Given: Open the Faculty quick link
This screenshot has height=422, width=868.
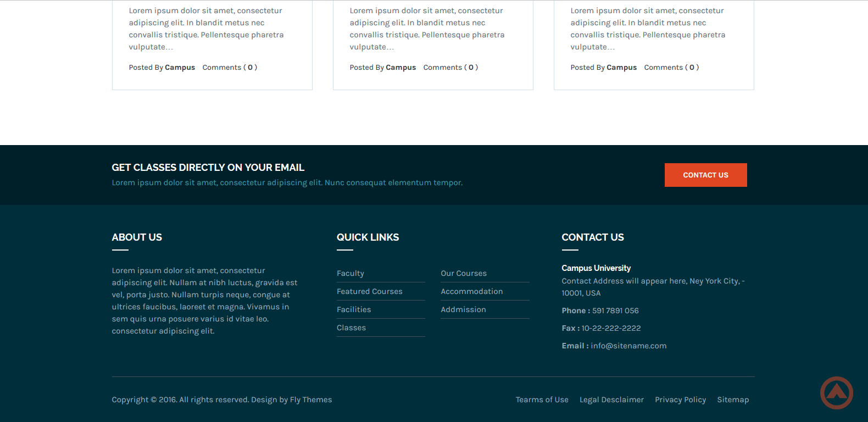Looking at the screenshot, I should 350,273.
